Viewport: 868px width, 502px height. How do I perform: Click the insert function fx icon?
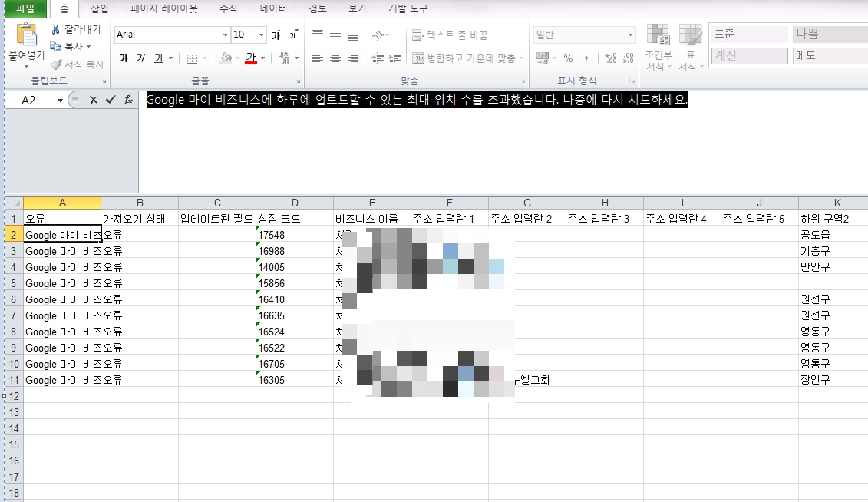(x=128, y=100)
